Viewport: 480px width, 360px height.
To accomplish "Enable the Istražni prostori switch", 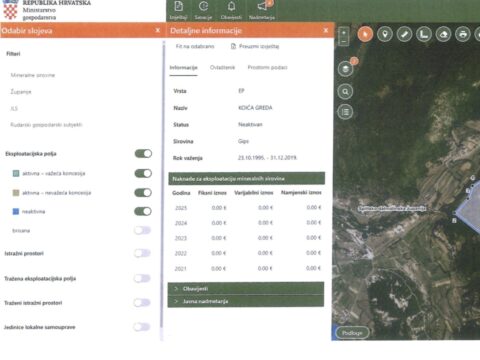I will [143, 253].
